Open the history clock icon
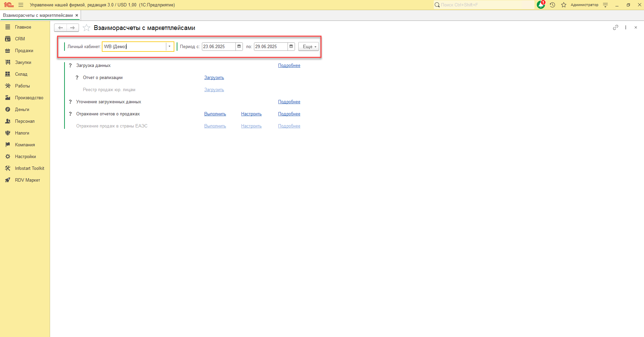The image size is (644, 337). tap(552, 5)
